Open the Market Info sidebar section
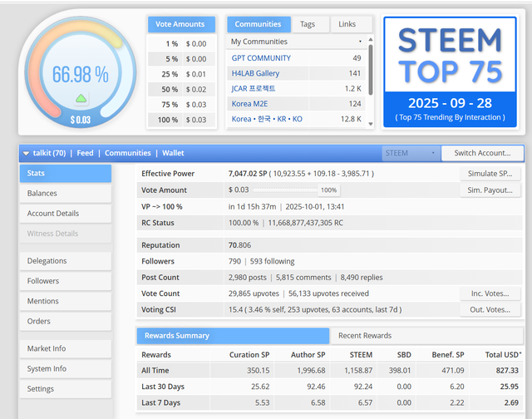Screen dimensions: 532x419 pos(66,348)
